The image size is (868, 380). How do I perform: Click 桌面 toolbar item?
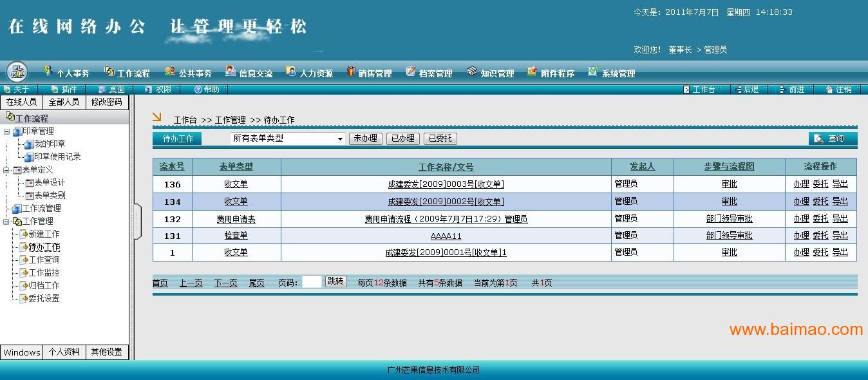[111, 90]
